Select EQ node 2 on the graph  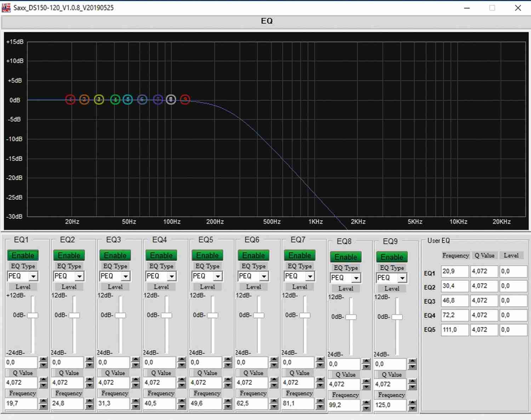coord(84,100)
